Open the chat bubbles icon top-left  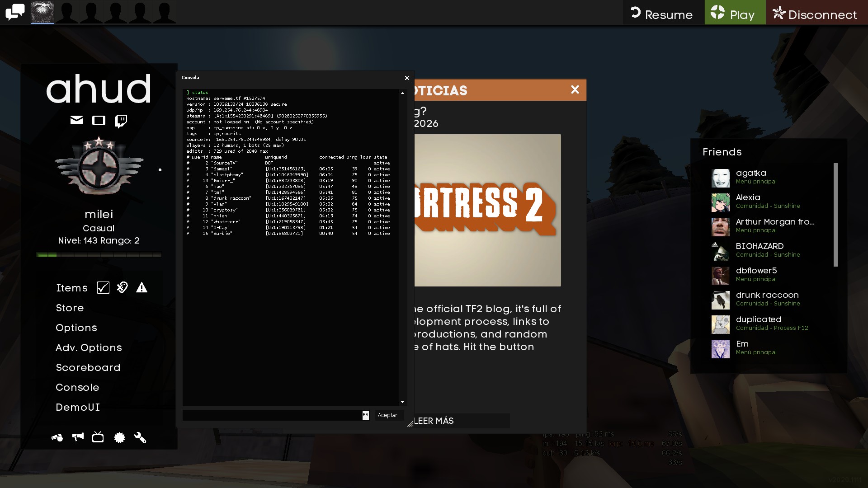[x=15, y=12]
